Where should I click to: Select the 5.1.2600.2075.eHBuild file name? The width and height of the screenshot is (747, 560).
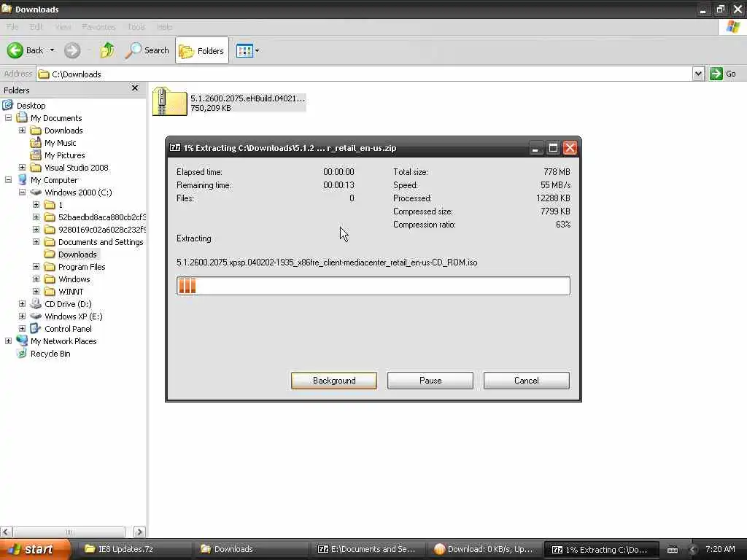pos(248,98)
